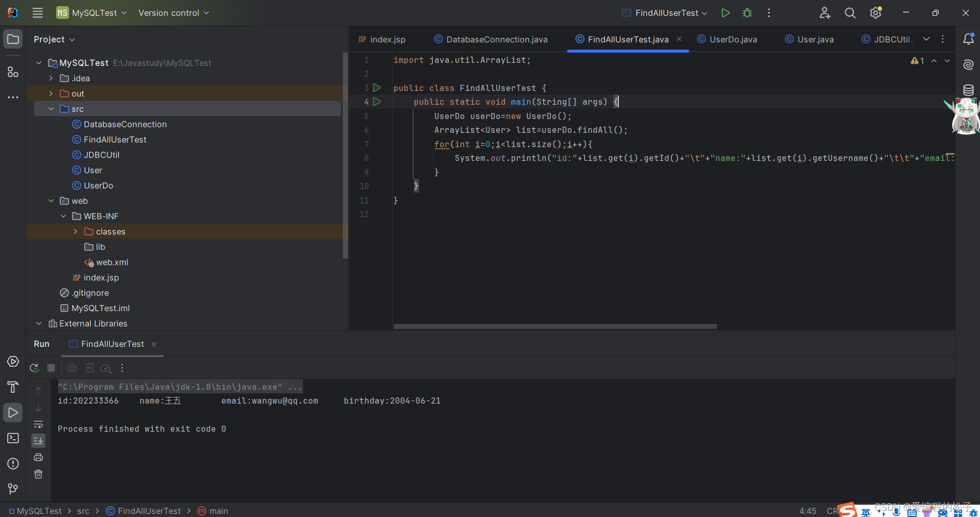Open Services tool window
980x517 pixels.
coord(13,362)
